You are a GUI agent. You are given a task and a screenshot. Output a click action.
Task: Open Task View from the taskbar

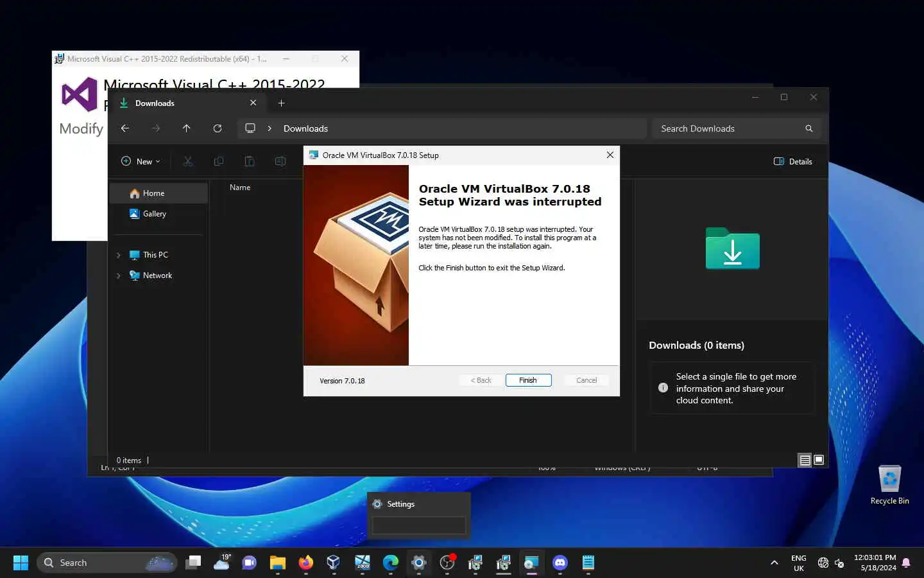[x=193, y=563]
